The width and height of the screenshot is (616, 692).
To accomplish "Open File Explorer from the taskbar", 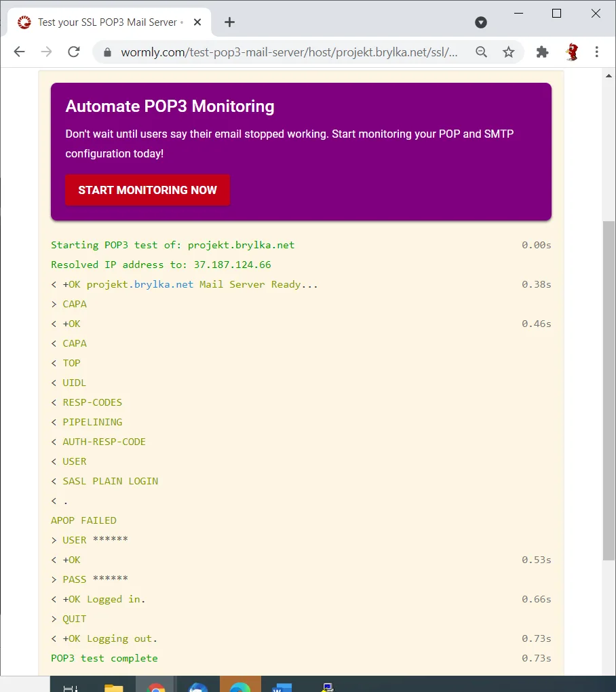I will [x=113, y=687].
